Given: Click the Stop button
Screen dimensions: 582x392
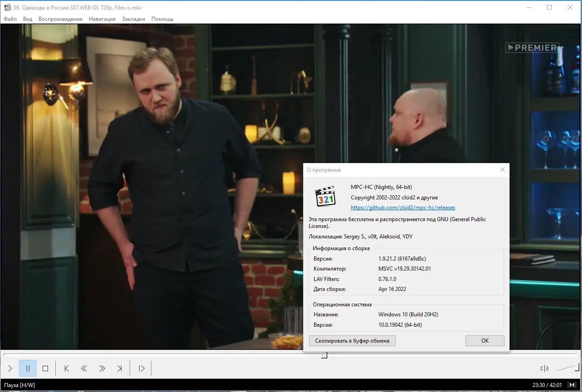Looking at the screenshot, I should (x=45, y=368).
